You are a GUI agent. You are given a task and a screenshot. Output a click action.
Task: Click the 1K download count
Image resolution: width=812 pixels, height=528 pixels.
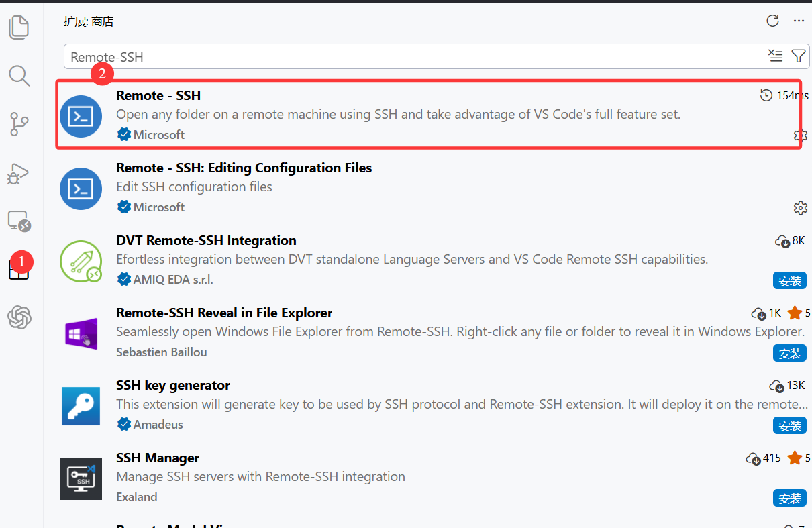pos(766,313)
